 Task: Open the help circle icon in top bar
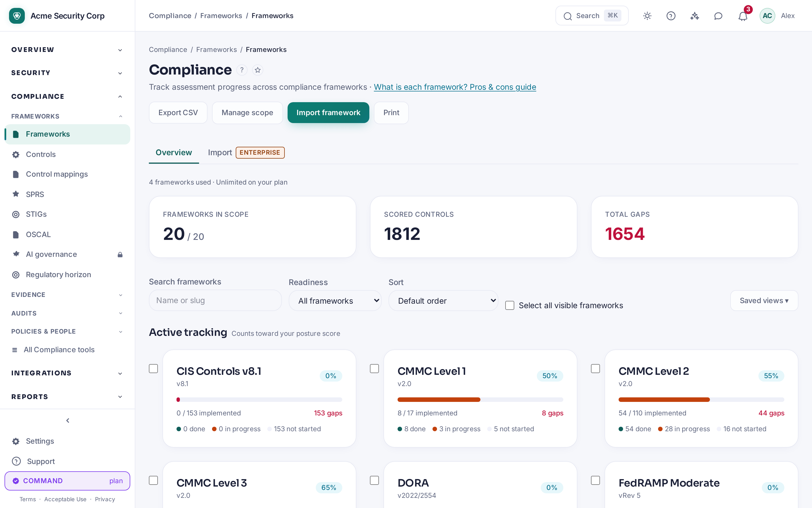click(x=671, y=16)
